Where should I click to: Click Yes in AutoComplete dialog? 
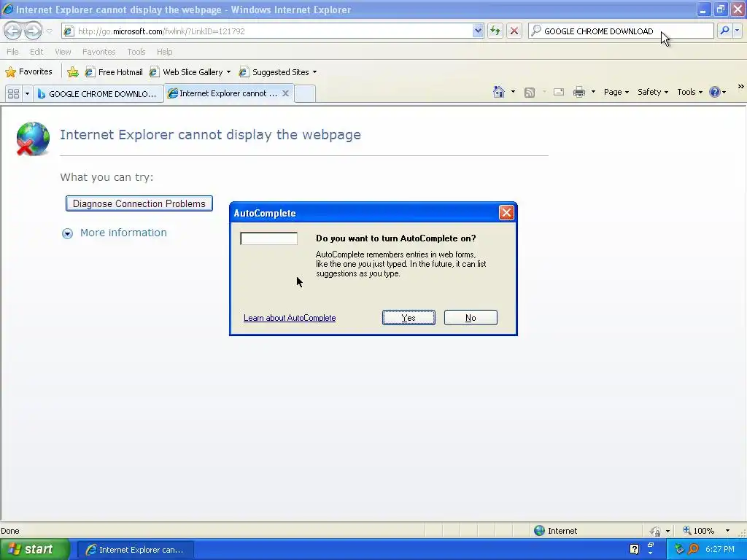pyautogui.click(x=409, y=318)
